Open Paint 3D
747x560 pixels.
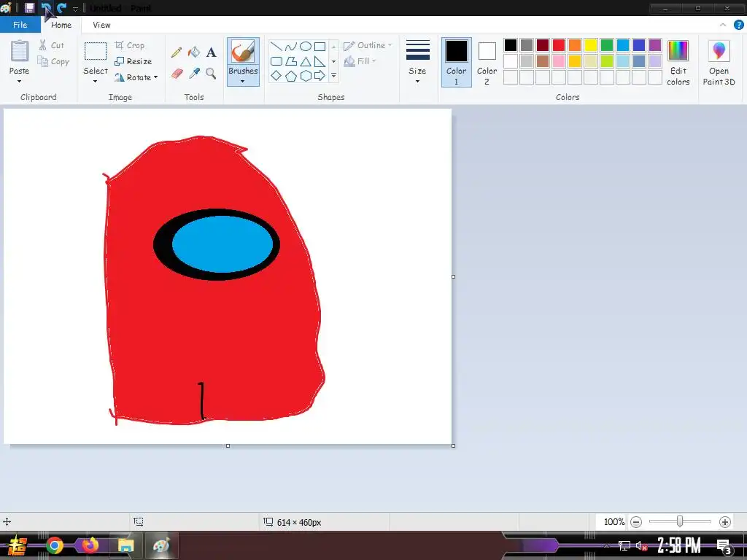point(719,63)
